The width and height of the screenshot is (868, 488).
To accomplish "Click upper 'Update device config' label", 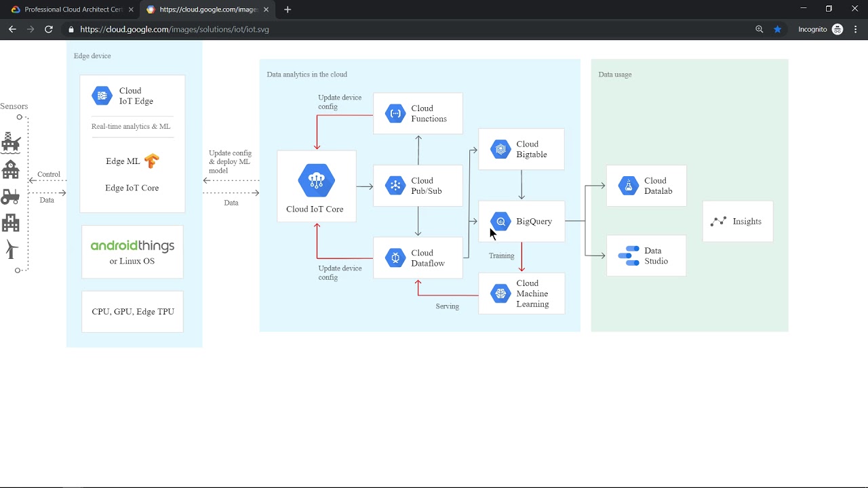I will (x=340, y=102).
